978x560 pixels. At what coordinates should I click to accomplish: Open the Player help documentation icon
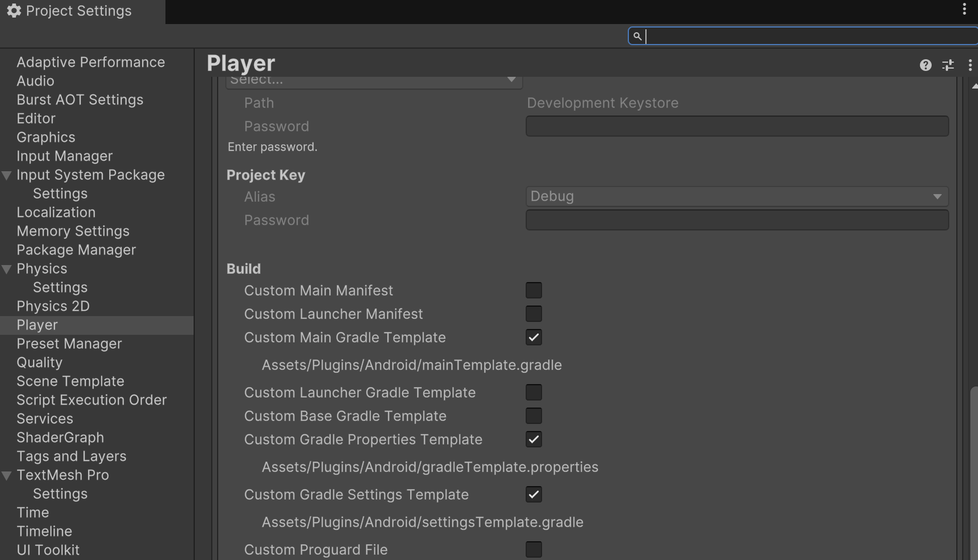tap(925, 65)
